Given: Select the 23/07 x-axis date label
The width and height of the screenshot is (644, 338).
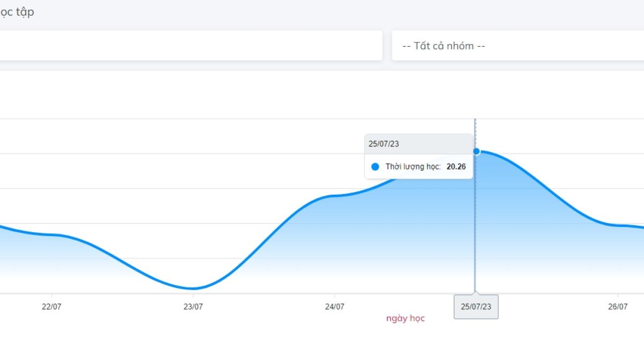Looking at the screenshot, I should click(x=193, y=307).
